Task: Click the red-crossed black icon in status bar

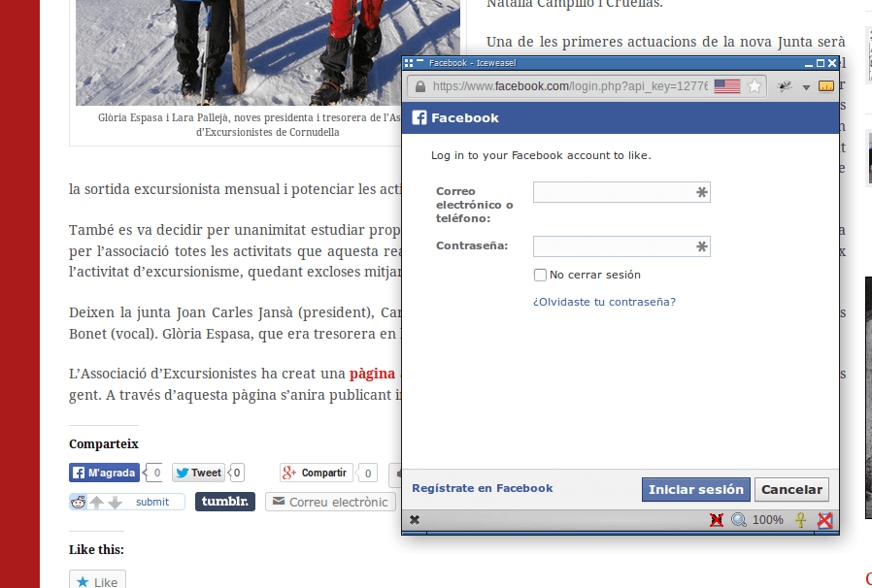Action: click(x=717, y=520)
